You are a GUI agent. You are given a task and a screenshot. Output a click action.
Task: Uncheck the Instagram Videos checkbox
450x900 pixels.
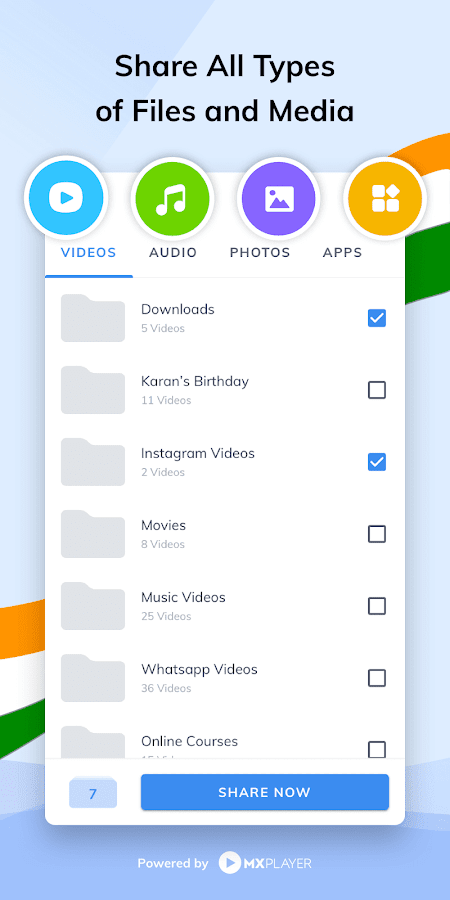(x=377, y=462)
